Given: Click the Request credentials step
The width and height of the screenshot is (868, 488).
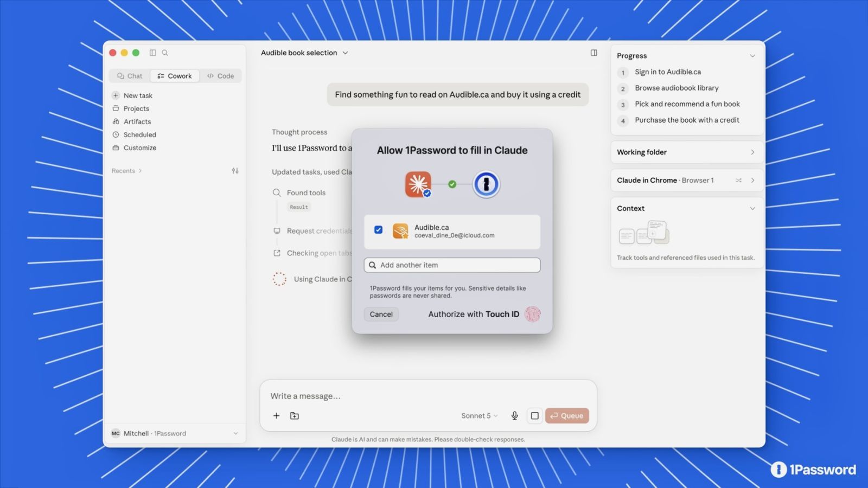Looking at the screenshot, I should [x=319, y=231].
